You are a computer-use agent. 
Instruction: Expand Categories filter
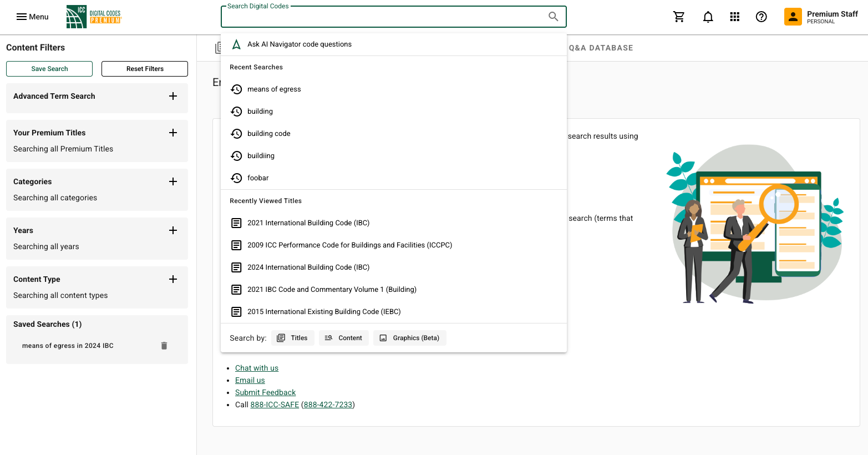173,181
